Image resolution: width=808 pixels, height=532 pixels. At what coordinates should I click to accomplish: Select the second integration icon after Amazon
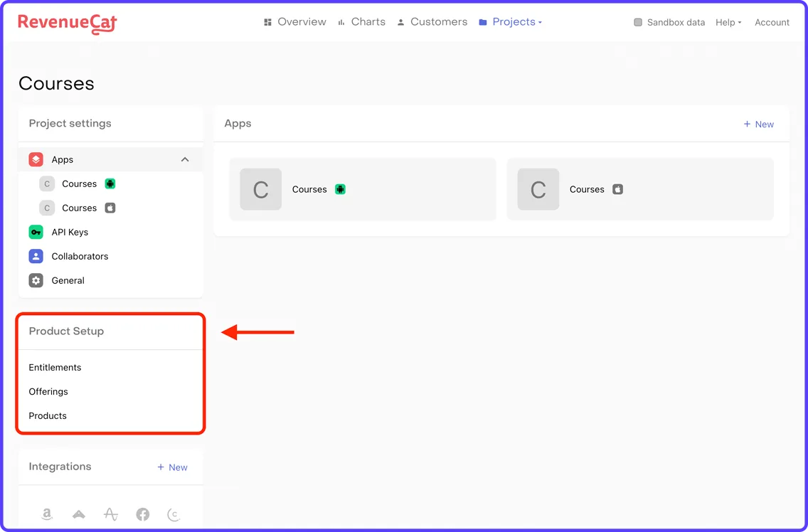tap(79, 514)
